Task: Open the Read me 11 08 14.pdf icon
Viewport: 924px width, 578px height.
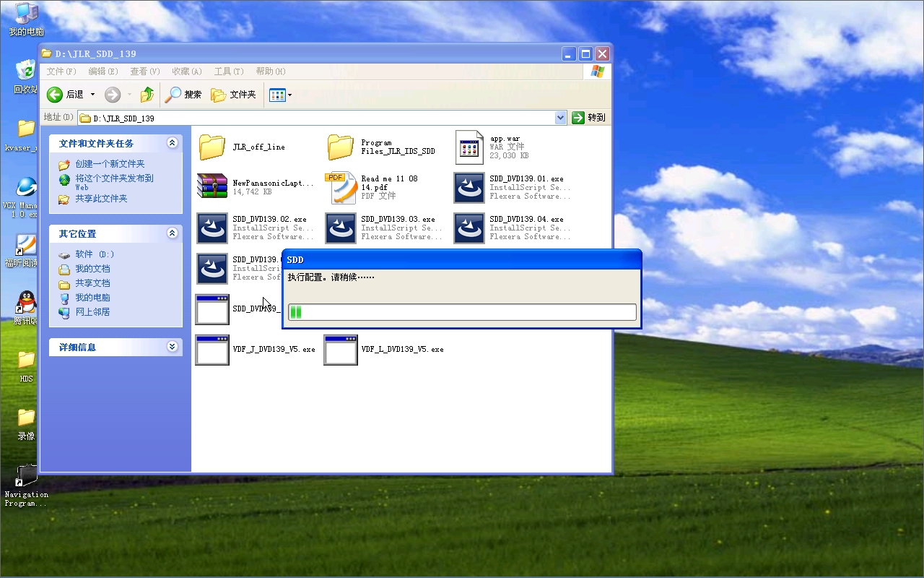Action: point(341,188)
